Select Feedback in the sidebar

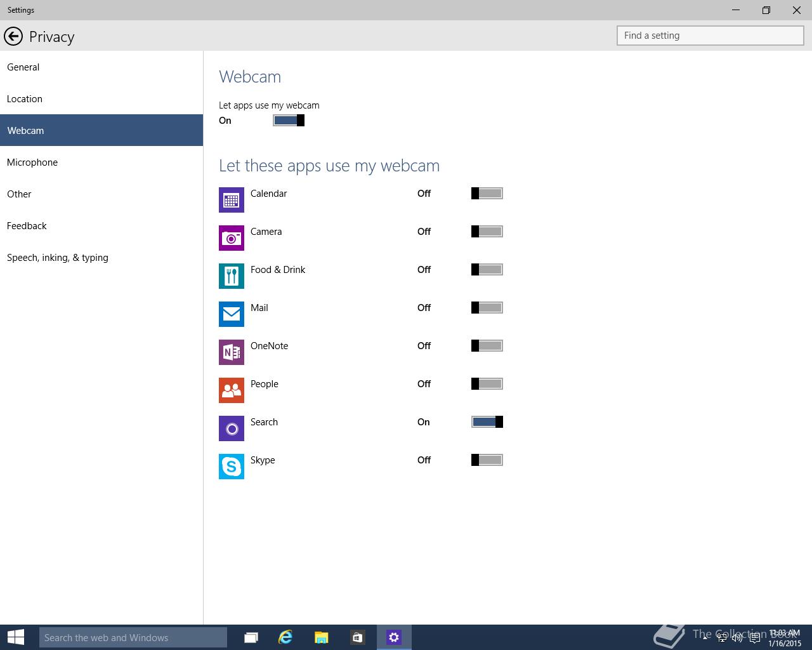point(101,225)
